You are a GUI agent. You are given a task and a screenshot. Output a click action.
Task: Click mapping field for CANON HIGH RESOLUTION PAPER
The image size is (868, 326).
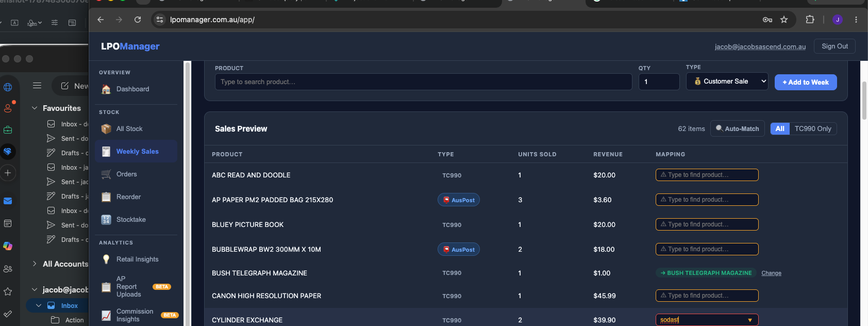(x=707, y=296)
